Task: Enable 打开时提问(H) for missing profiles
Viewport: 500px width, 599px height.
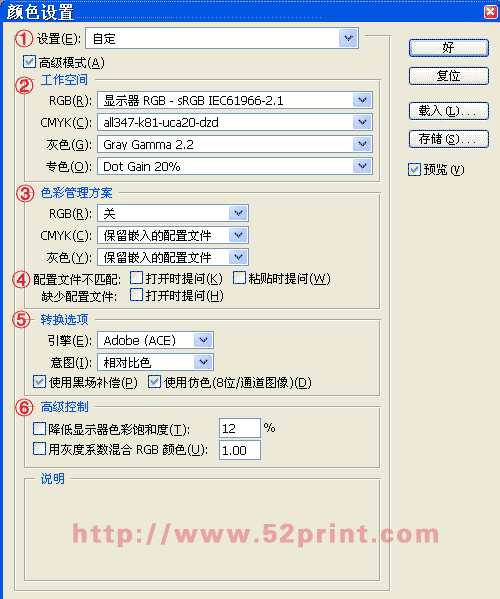Action: coord(136,295)
